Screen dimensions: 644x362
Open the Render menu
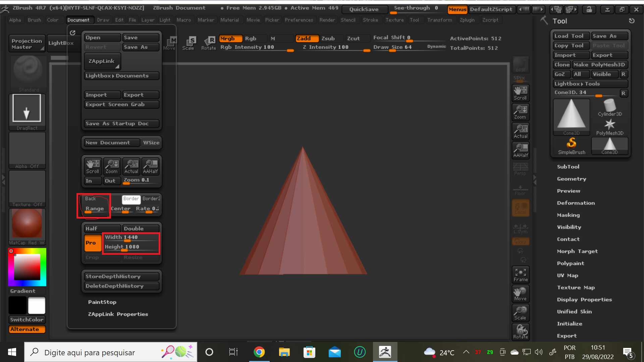(327, 20)
